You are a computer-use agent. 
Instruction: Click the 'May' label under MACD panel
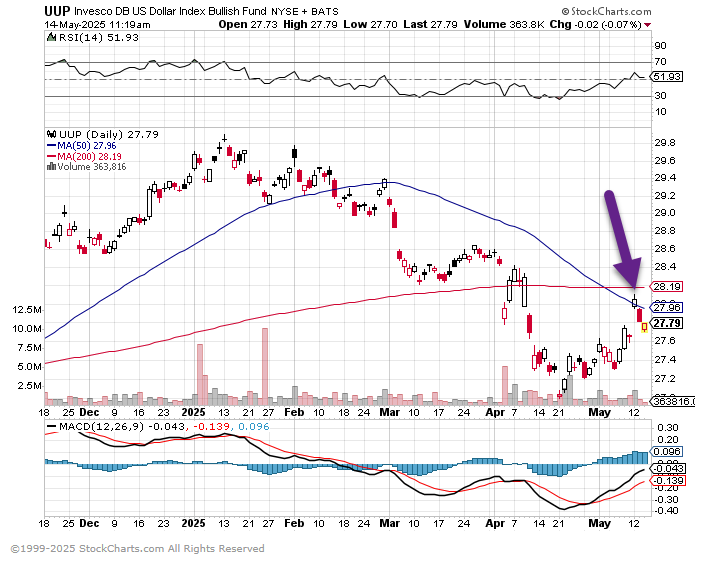(x=599, y=524)
